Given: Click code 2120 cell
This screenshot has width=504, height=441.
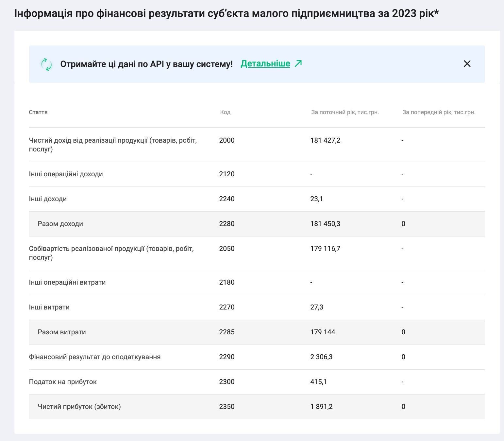Looking at the screenshot, I should point(227,174).
